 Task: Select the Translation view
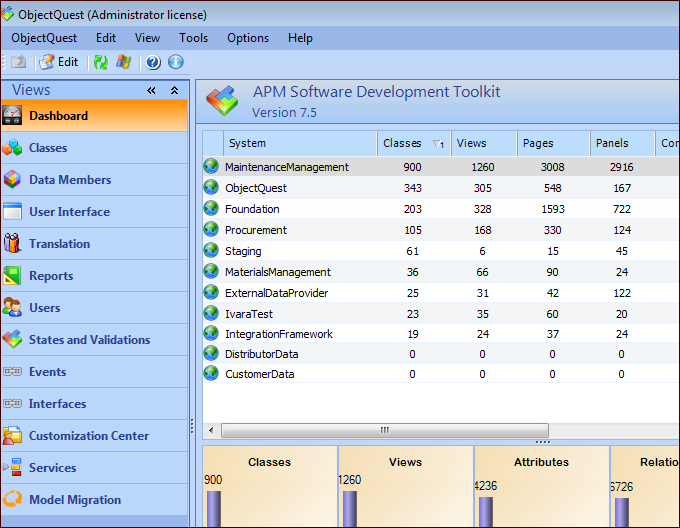pyautogui.click(x=59, y=244)
